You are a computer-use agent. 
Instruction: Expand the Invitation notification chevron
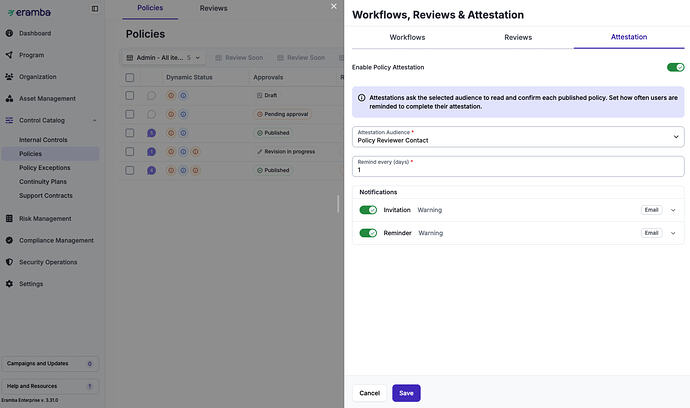pyautogui.click(x=673, y=210)
